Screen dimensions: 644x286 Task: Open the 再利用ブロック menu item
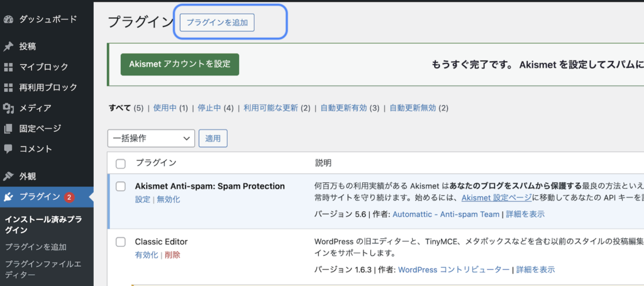(47, 87)
